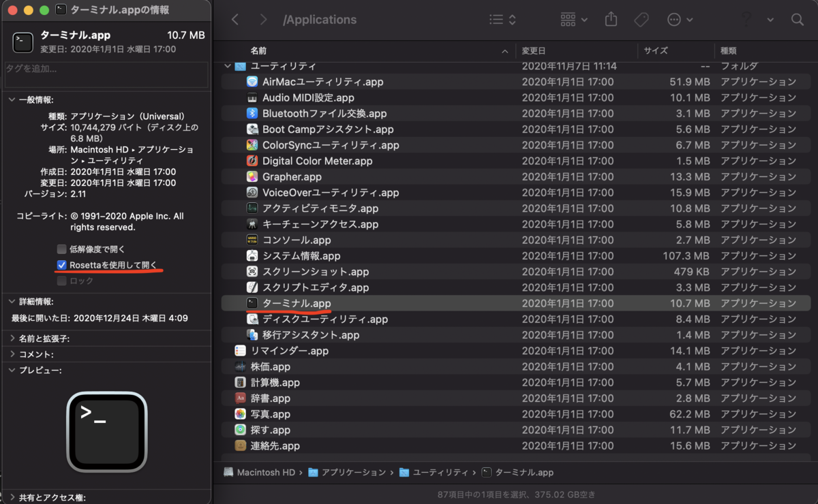Click the 探す.app icon

point(240,430)
